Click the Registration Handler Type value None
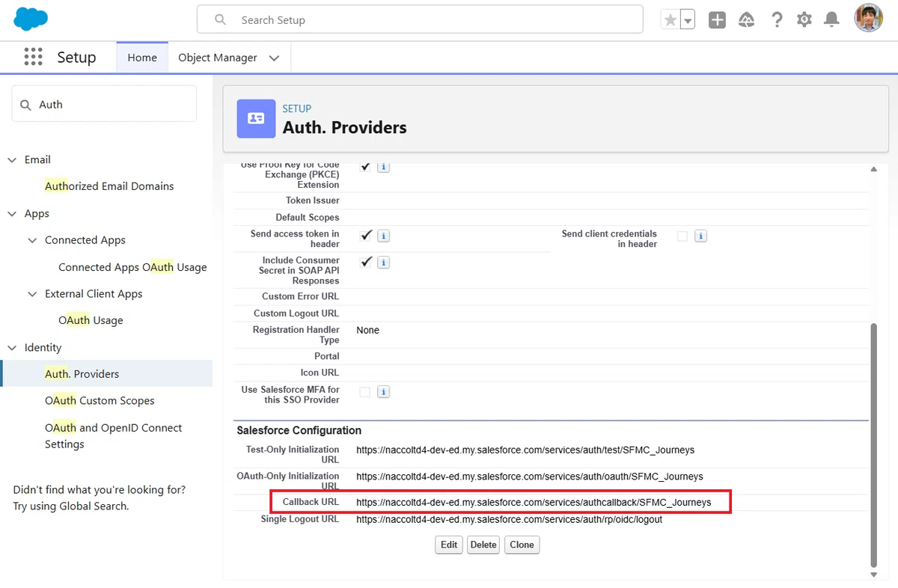 click(x=368, y=330)
